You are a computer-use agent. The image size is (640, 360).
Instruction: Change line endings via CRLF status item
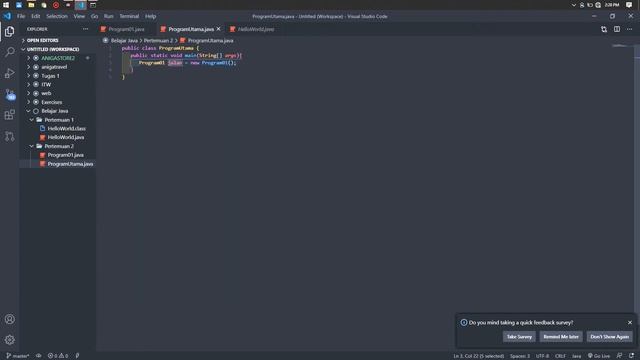point(560,356)
